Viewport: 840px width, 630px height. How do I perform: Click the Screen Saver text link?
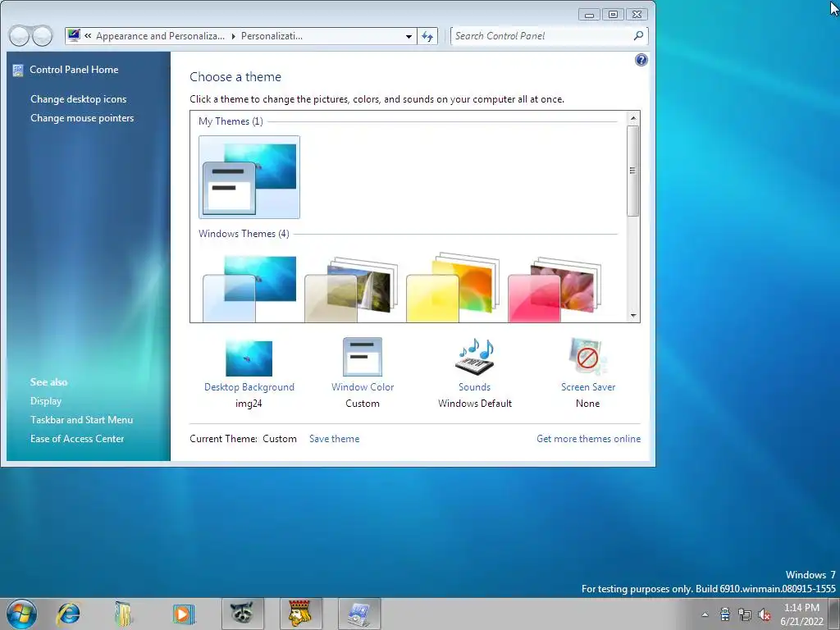point(588,387)
